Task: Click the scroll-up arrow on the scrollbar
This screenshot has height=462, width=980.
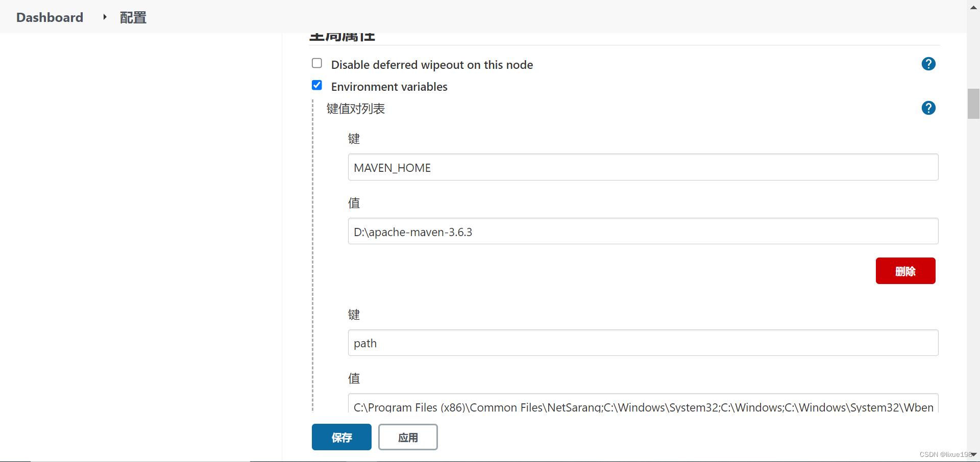Action: pyautogui.click(x=973, y=7)
